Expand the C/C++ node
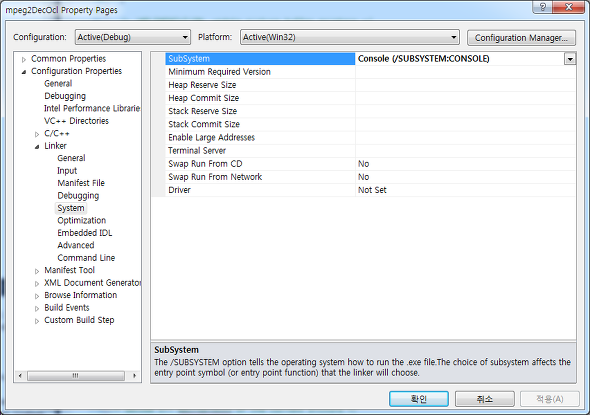The width and height of the screenshot is (590, 415). point(37,134)
